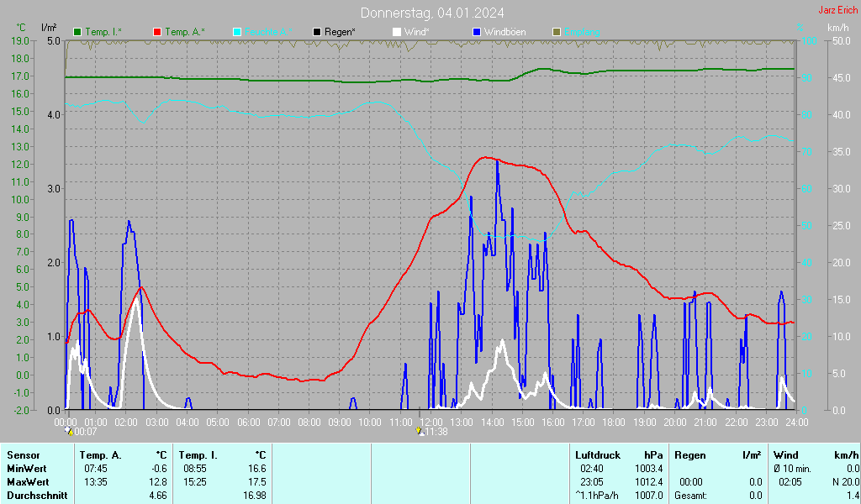Click the '06:00' time axis label

coord(248,422)
